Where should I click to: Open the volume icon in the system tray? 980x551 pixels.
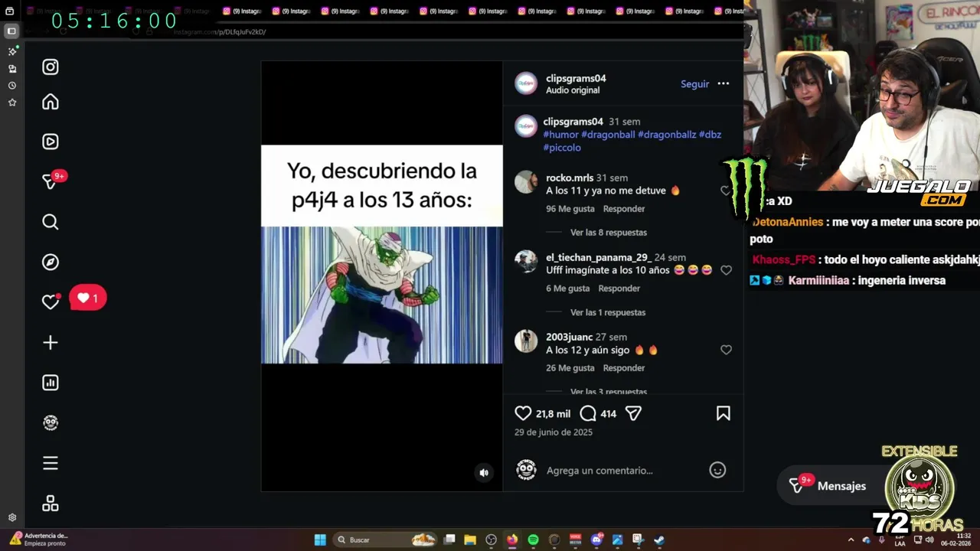pyautogui.click(x=929, y=540)
